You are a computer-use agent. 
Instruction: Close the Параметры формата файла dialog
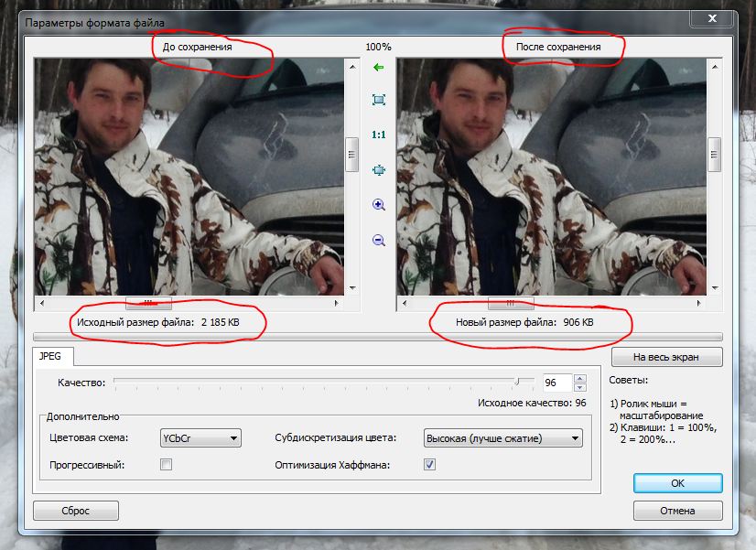coord(713,18)
